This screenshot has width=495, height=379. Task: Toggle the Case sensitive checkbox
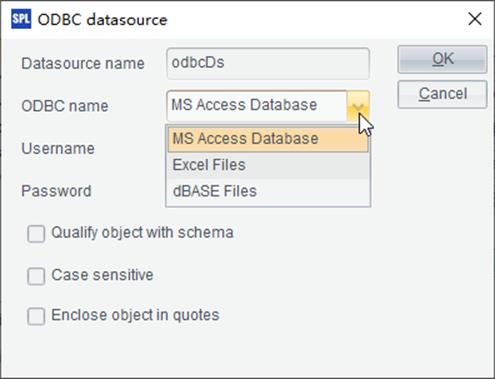pos(36,276)
